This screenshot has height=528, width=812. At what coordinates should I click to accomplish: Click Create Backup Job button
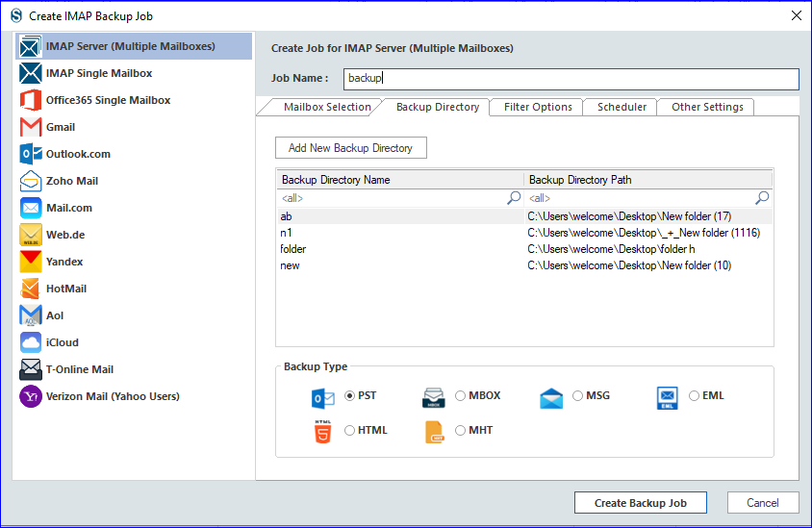pyautogui.click(x=641, y=503)
